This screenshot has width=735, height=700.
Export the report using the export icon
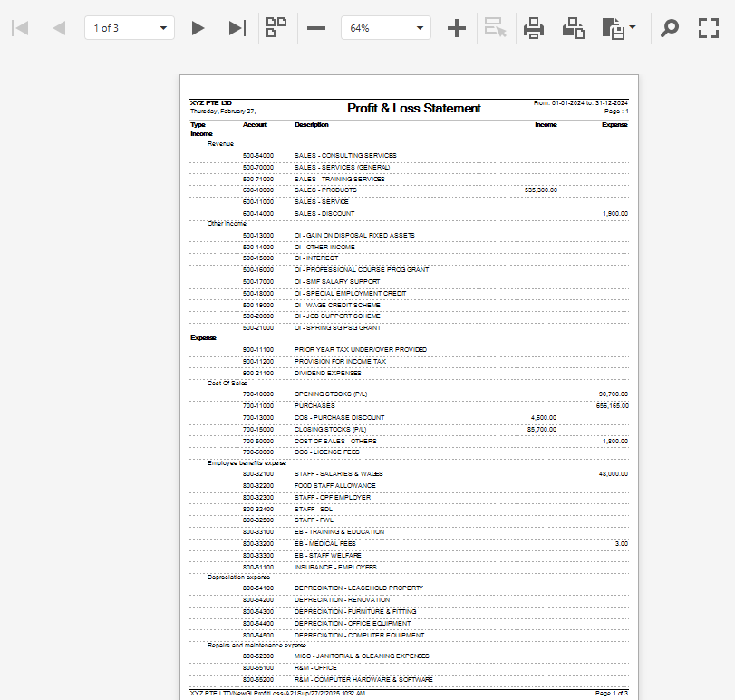[614, 28]
